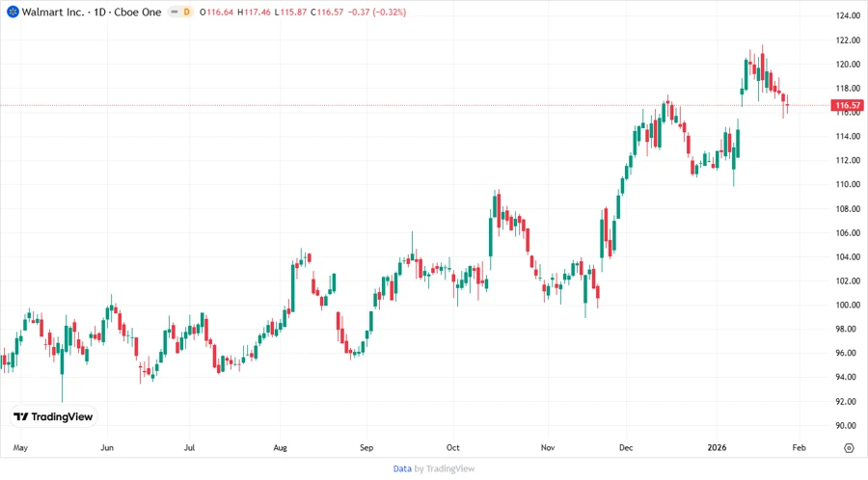Click the 2026 label on time axis
Screen dimensions: 868x480
717,447
